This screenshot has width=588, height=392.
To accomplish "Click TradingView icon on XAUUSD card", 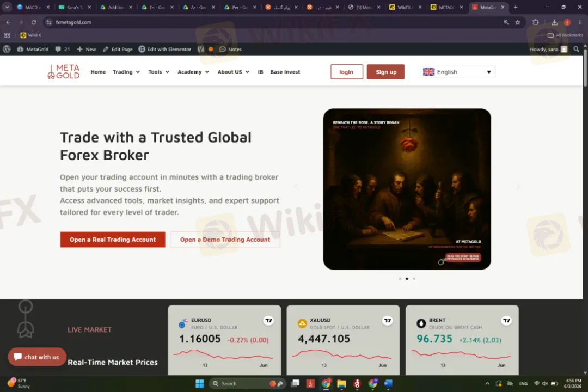I will [x=388, y=320].
